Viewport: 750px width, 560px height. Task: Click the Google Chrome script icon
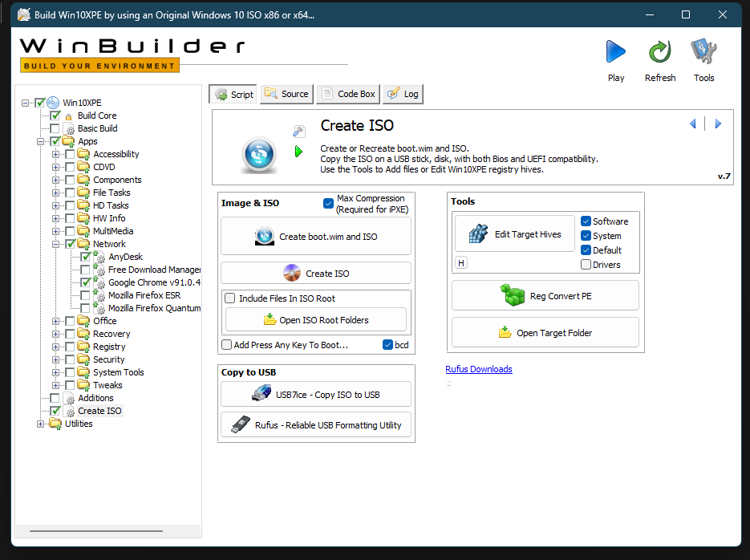click(99, 282)
